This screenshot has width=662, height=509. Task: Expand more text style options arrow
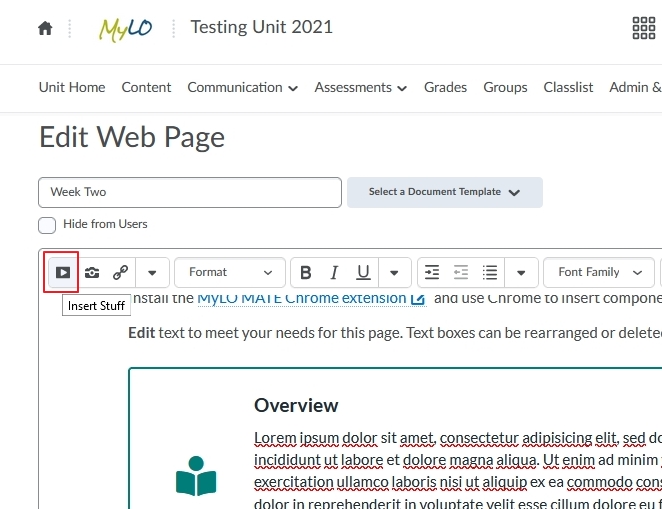(x=394, y=272)
